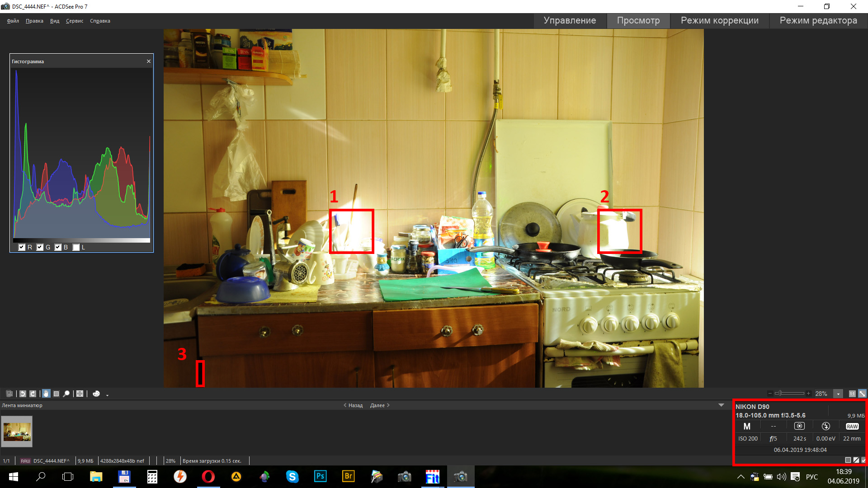Rotate image right in bottom toolbar
Viewport: 868px width, 488px height.
33,394
